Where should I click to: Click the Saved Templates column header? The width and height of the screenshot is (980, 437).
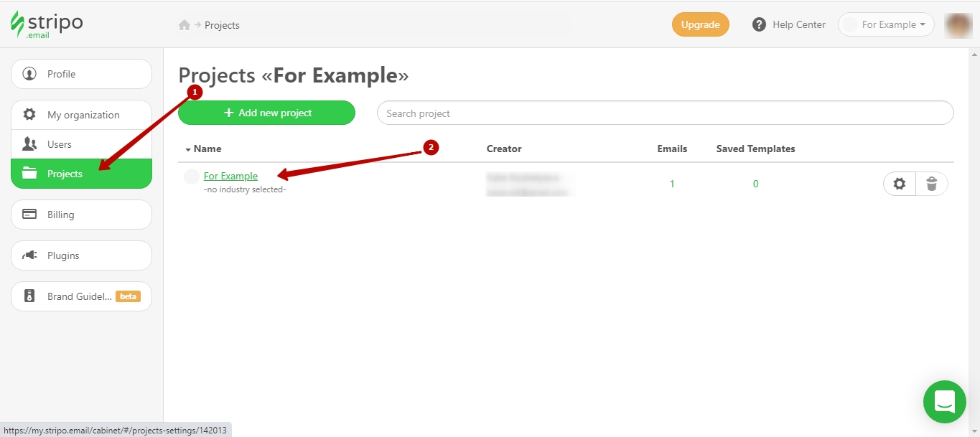click(755, 149)
